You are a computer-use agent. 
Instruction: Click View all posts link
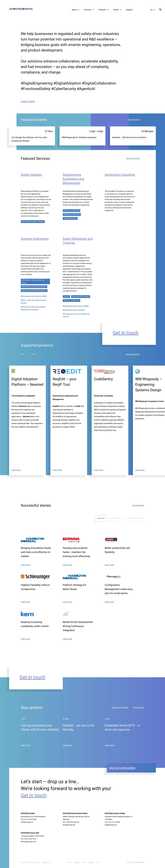[x=138, y=708]
